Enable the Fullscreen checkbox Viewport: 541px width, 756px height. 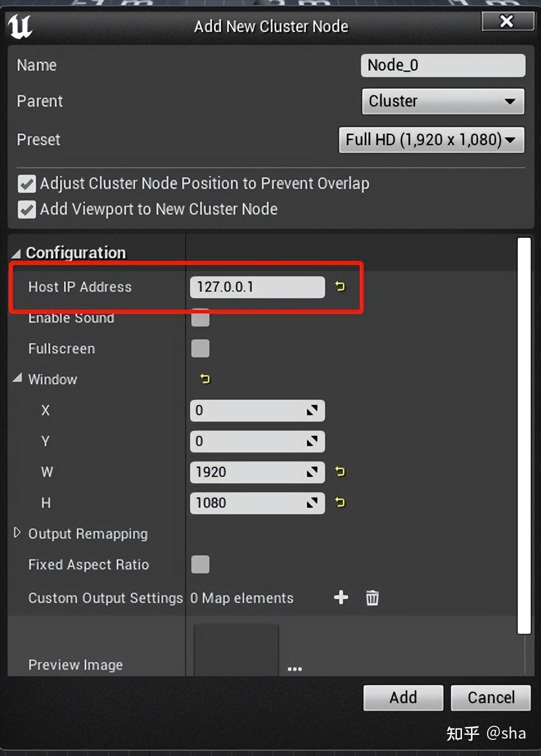(x=200, y=348)
